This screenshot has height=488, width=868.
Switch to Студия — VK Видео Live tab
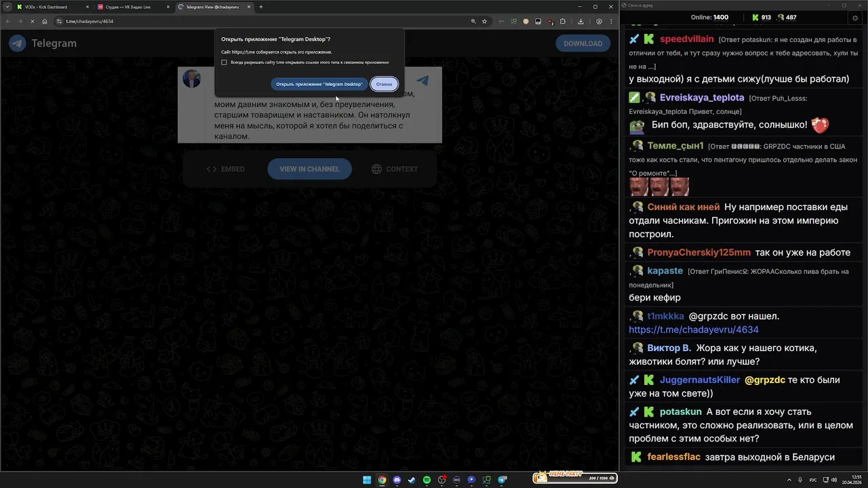pos(132,7)
